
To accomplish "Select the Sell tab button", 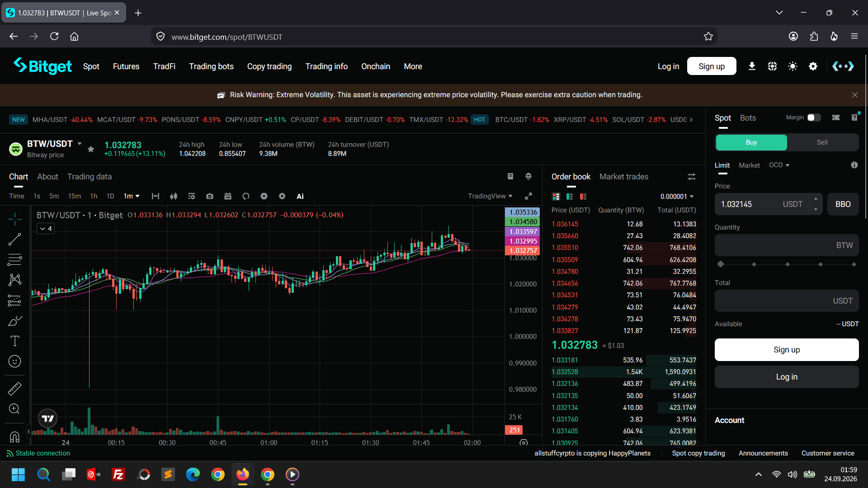I will click(x=822, y=142).
